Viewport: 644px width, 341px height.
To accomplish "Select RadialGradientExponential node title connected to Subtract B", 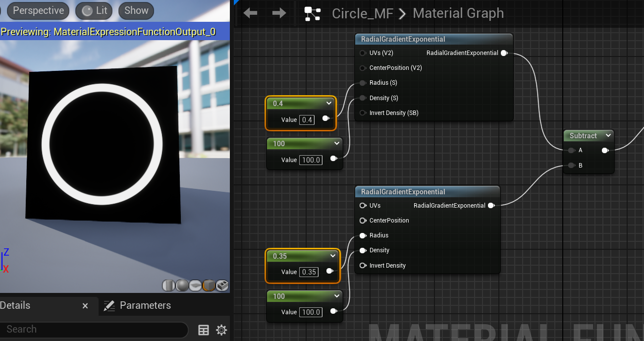I will (x=403, y=192).
